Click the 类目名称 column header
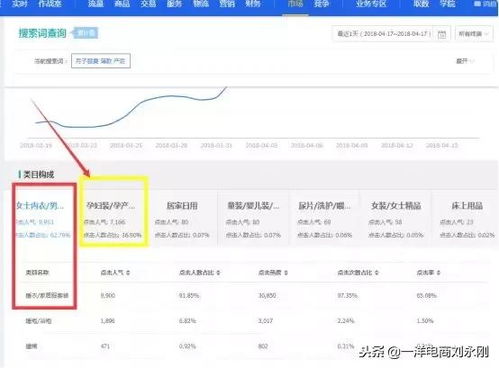 tap(37, 273)
